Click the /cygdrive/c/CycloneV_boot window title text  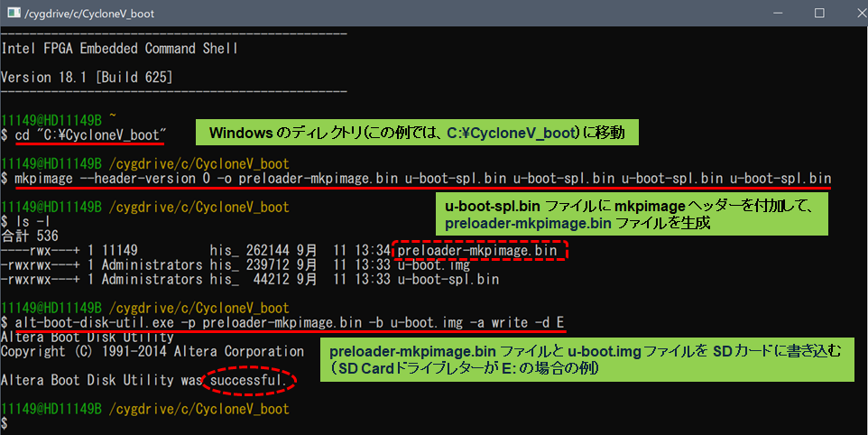tap(89, 14)
